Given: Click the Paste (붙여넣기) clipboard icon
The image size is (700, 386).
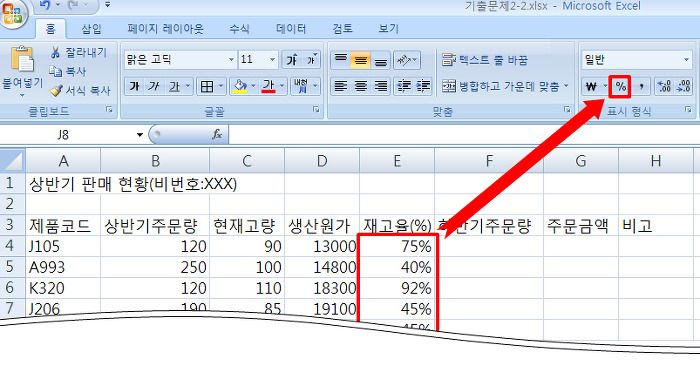Looking at the screenshot, I should pyautogui.click(x=22, y=59).
